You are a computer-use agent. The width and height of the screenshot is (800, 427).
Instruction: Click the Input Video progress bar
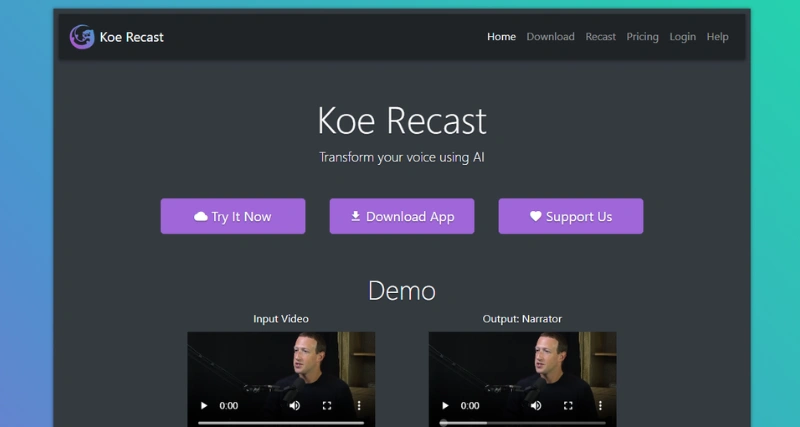click(281, 423)
